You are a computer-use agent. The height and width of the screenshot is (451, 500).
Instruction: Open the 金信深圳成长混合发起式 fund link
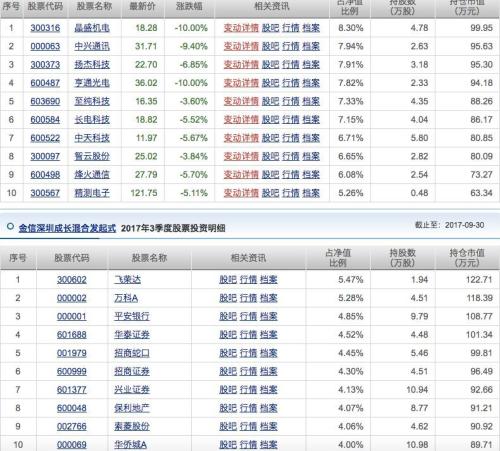(67, 228)
